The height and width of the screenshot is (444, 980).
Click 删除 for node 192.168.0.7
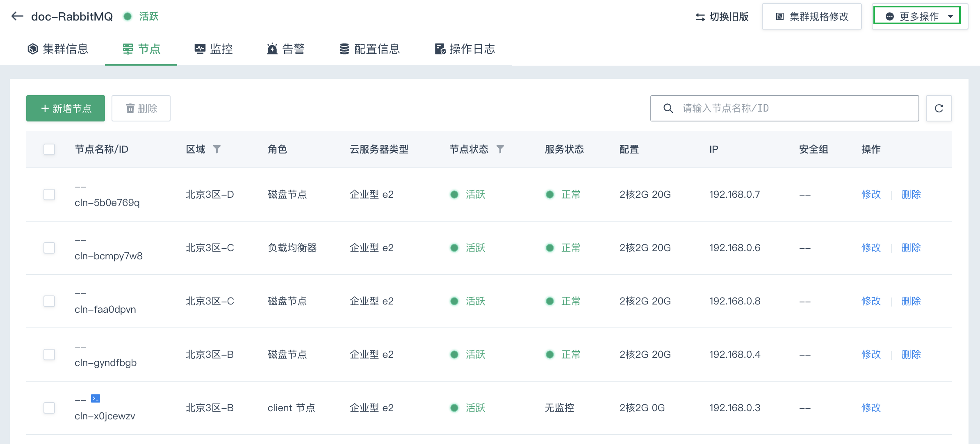911,195
